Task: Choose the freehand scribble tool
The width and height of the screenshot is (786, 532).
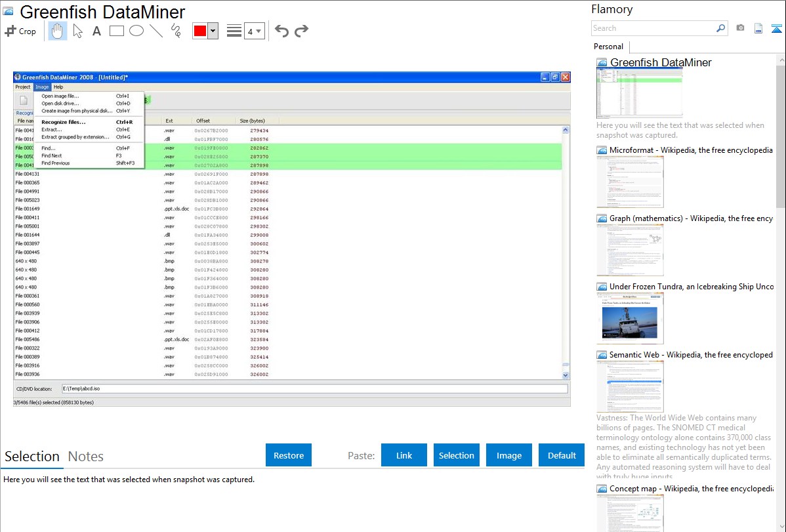Action: (176, 31)
